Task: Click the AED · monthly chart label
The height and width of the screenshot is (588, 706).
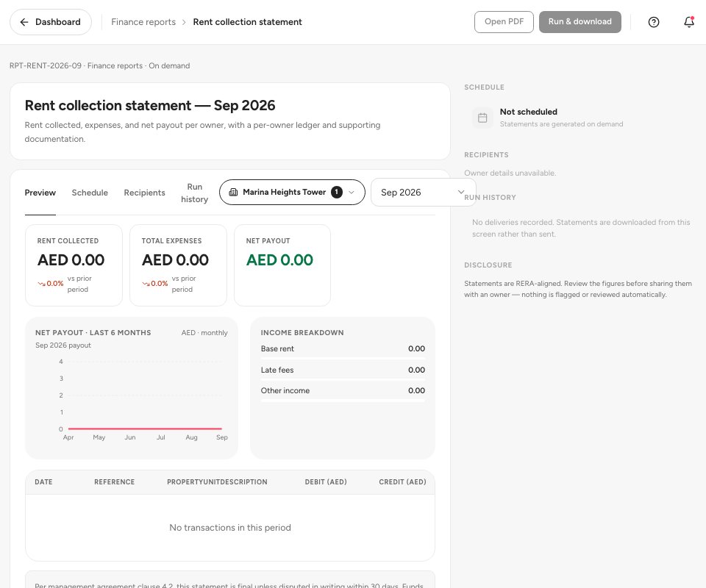Action: coord(204,332)
